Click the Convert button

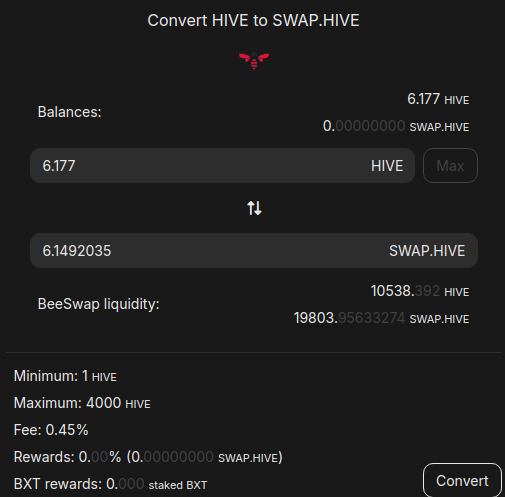pos(462,480)
